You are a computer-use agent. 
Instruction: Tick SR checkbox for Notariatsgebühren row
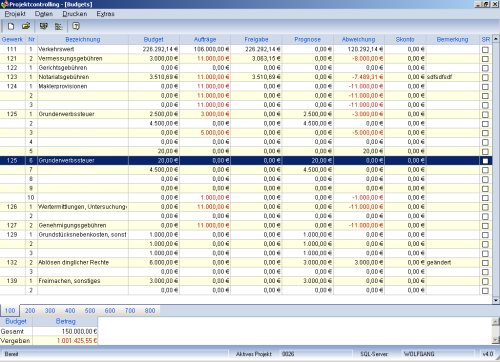pos(485,77)
